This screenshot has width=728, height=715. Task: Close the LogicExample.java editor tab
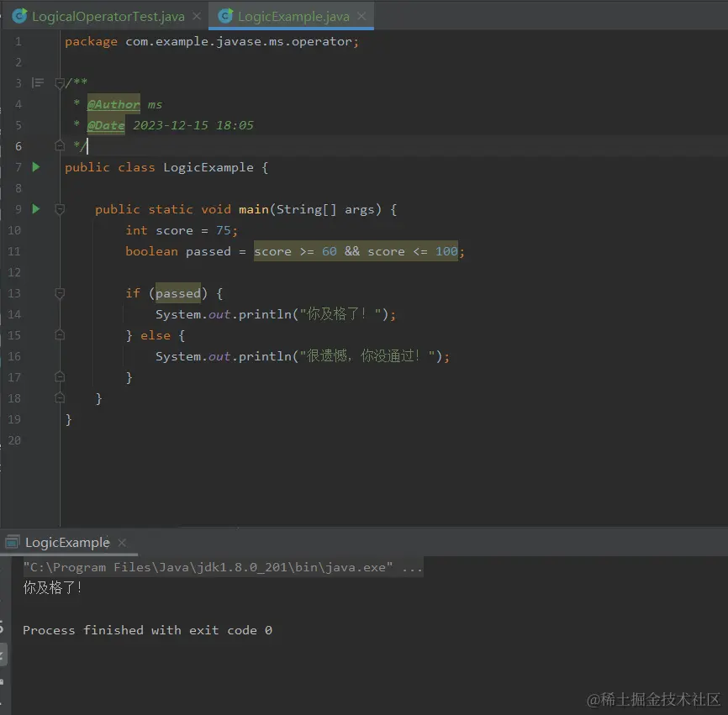(361, 16)
